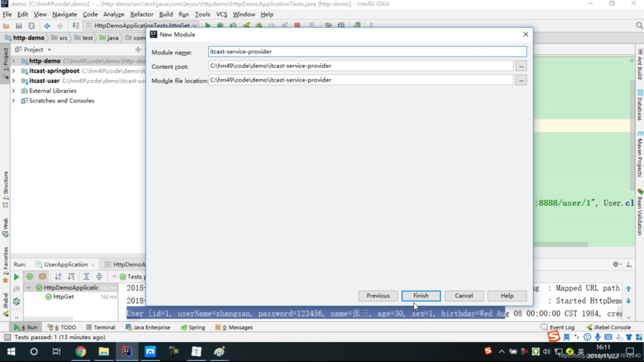Open Chrome from the taskbar
This screenshot has height=362, width=644.
click(x=80, y=352)
